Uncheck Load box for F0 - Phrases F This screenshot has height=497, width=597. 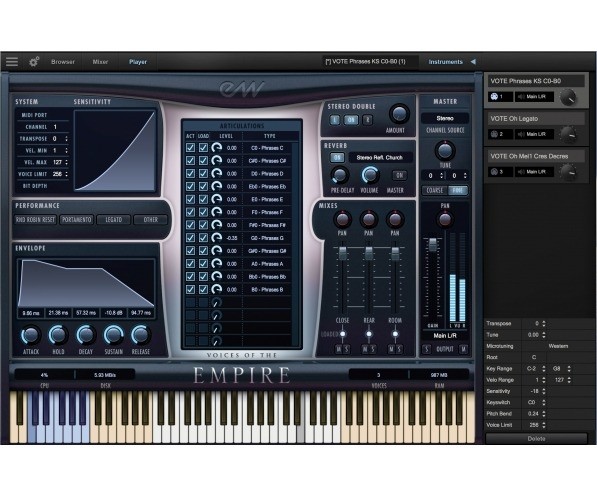203,212
